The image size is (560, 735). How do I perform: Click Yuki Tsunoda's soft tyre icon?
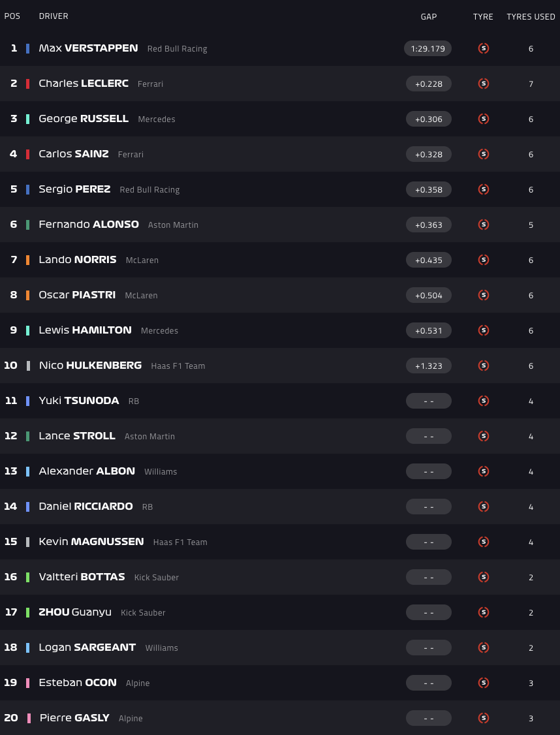point(484,401)
